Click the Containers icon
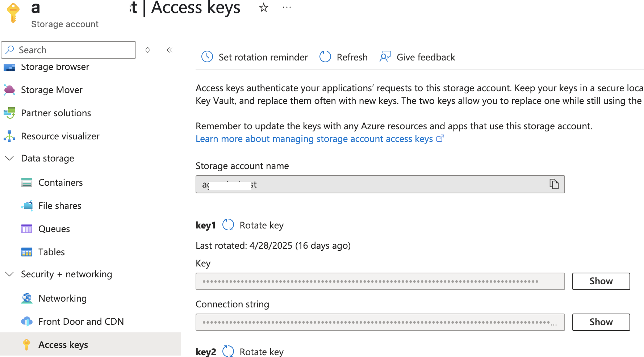 point(27,182)
